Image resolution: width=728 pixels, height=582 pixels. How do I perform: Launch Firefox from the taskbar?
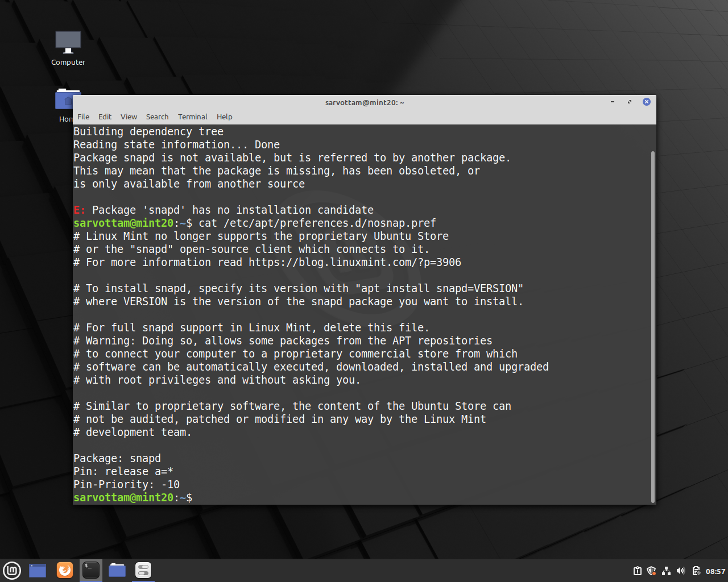click(64, 570)
